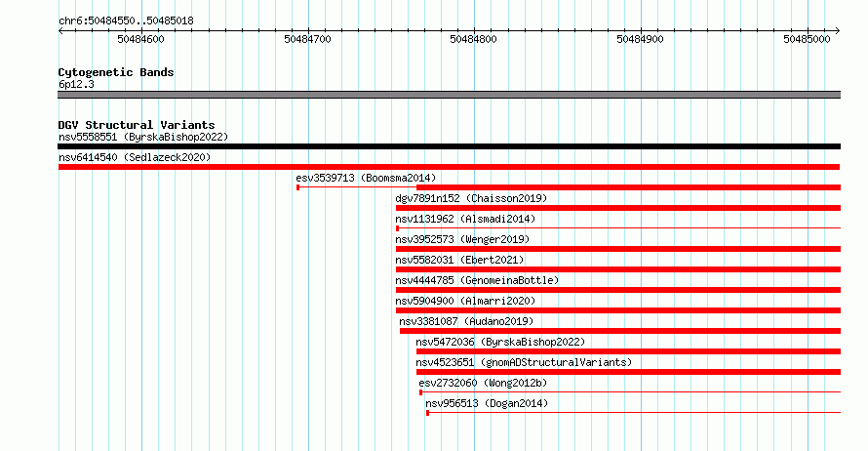Click the gray 6p12.3 cytogenetic band bar

click(449, 95)
